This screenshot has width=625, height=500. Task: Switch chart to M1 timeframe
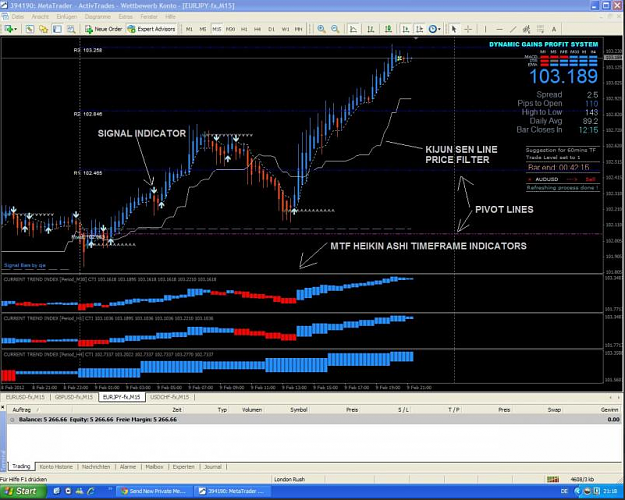189,29
